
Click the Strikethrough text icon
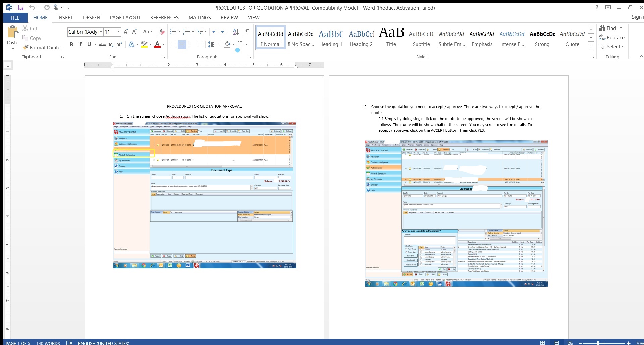pyautogui.click(x=102, y=44)
